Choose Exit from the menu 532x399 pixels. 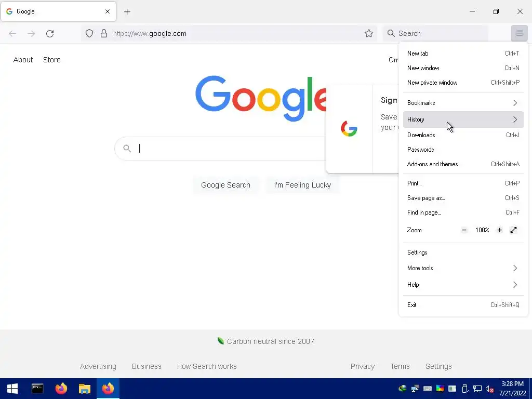(463, 304)
